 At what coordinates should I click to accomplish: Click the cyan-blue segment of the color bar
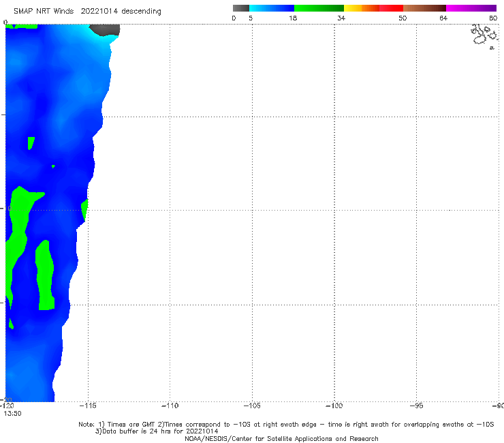point(272,8)
